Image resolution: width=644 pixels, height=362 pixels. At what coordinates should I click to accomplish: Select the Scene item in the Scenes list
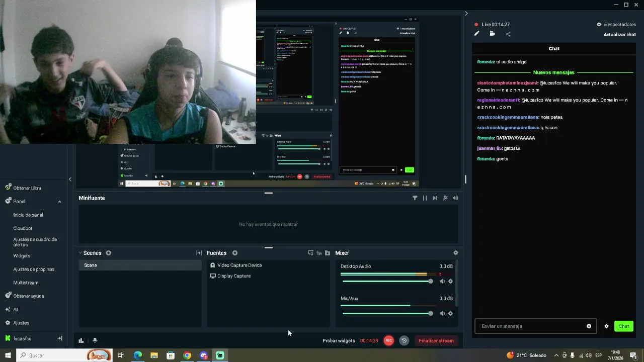pyautogui.click(x=140, y=265)
